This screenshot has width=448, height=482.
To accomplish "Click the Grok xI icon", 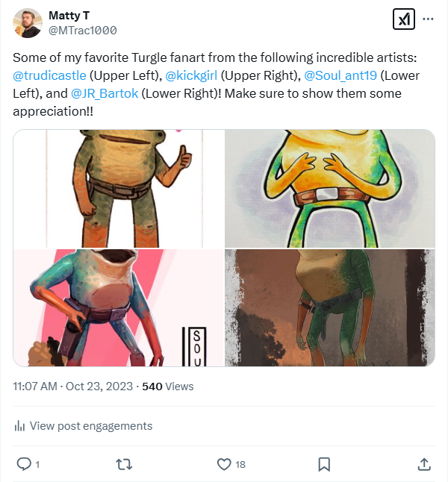I will (x=403, y=19).
